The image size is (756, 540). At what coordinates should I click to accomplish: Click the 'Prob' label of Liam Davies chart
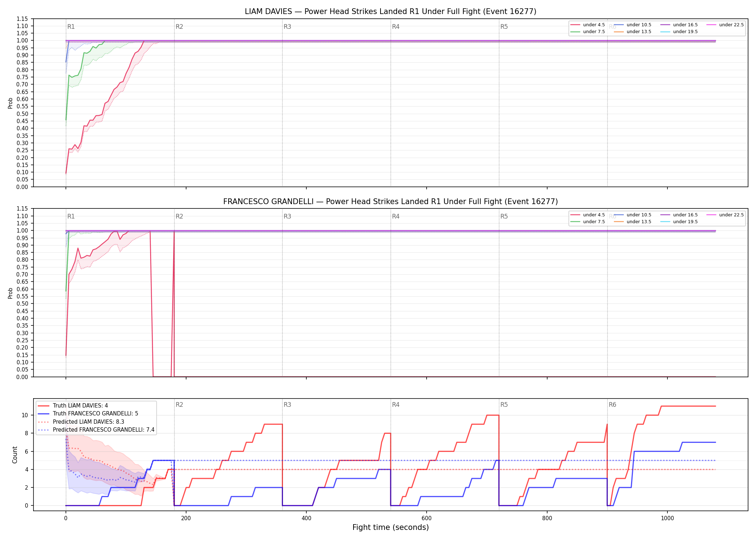point(10,103)
